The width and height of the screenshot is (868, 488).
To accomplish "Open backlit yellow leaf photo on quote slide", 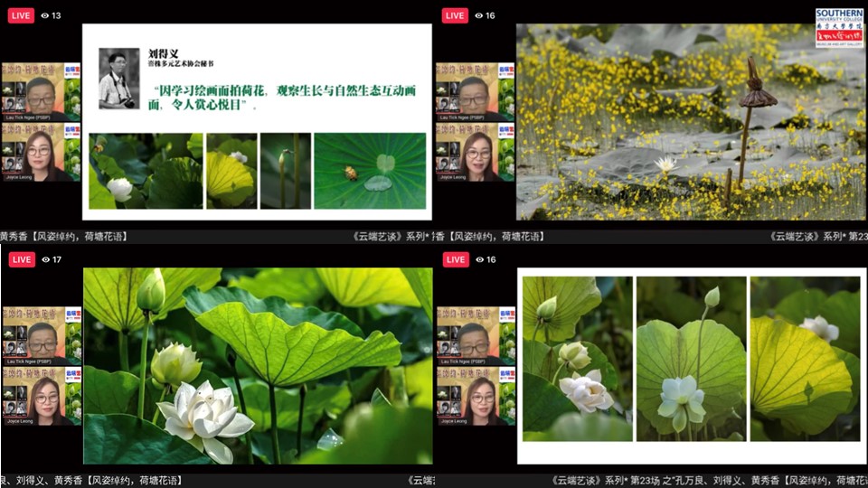I will (232, 171).
